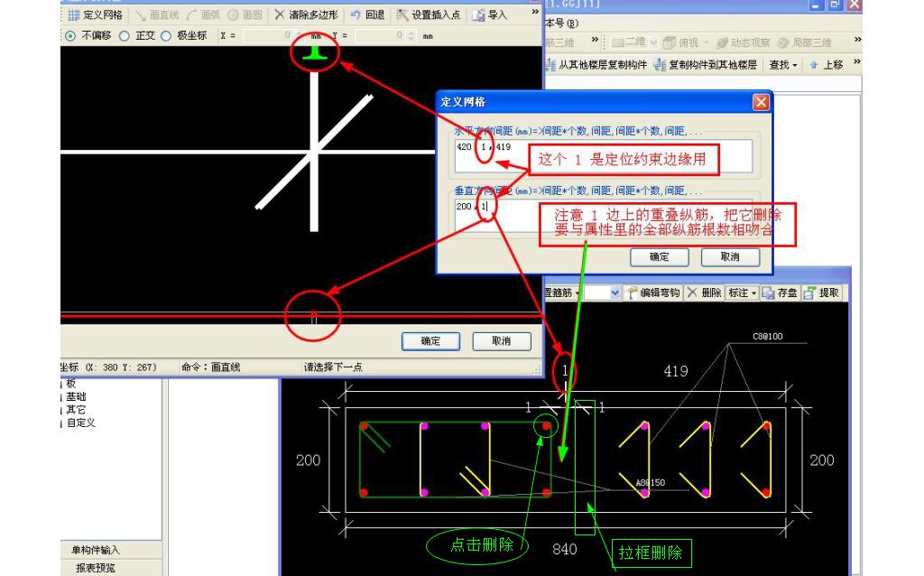Click the A8@150 rebar label

pyautogui.click(x=651, y=483)
